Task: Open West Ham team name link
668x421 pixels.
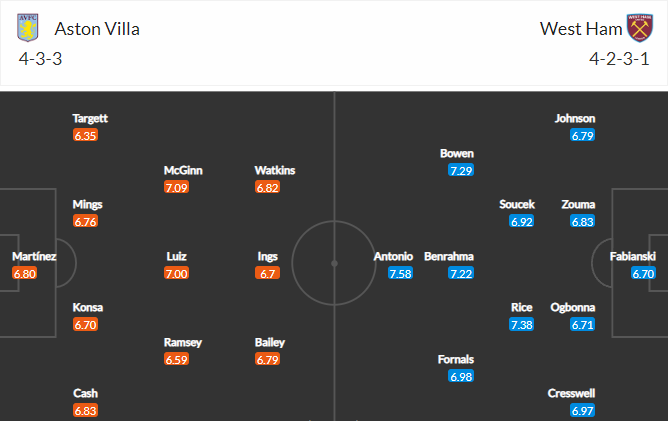Action: point(581,29)
